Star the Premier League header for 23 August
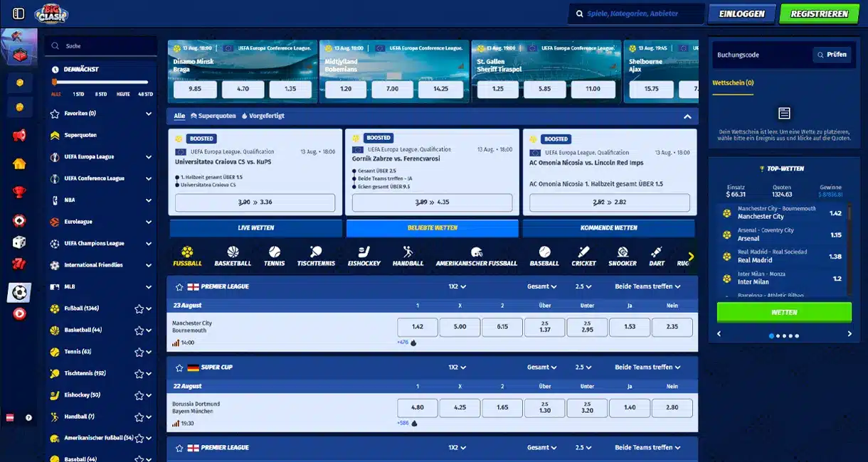This screenshot has height=462, width=868. point(179,286)
